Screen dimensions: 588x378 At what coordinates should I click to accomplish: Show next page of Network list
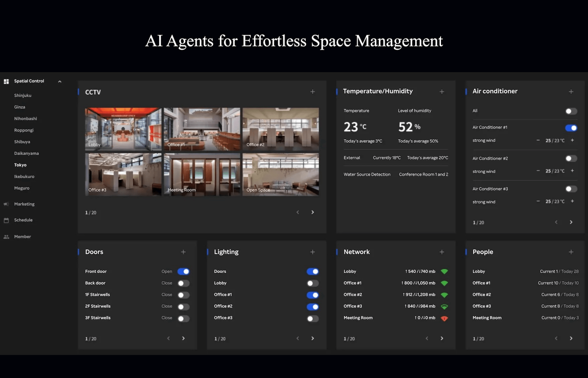click(442, 338)
